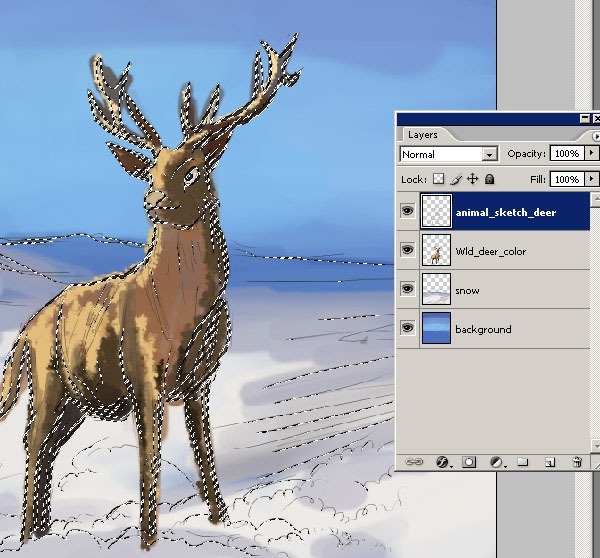
Task: Hide the animal_sketch_deer layer
Action: (408, 211)
